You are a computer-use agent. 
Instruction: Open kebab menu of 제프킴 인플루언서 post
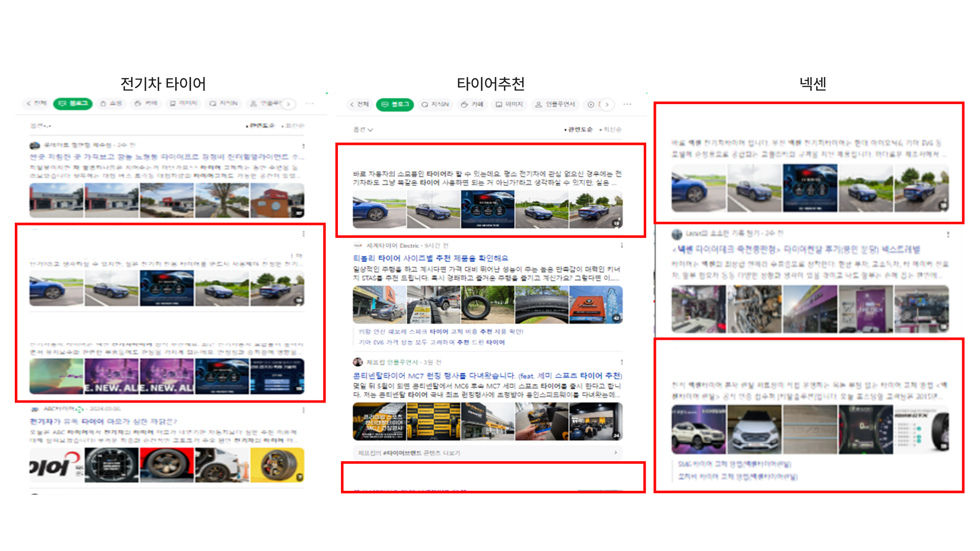pos(622,362)
